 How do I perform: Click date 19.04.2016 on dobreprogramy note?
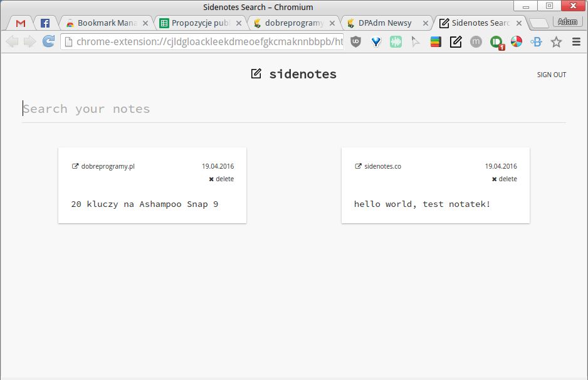[x=218, y=166]
